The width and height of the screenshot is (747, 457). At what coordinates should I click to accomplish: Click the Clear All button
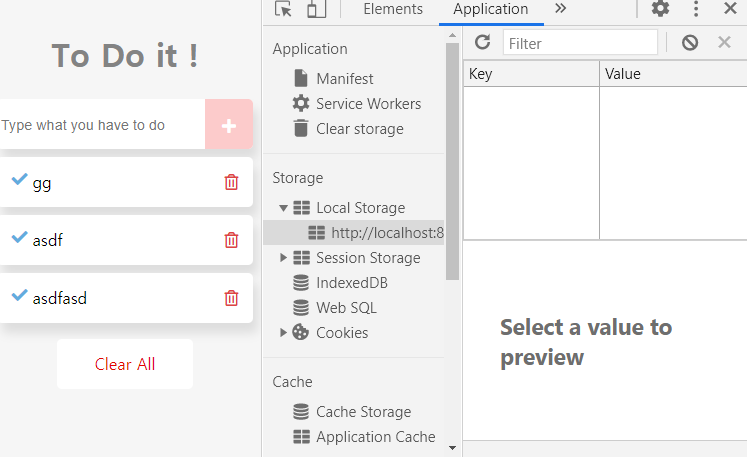click(125, 364)
